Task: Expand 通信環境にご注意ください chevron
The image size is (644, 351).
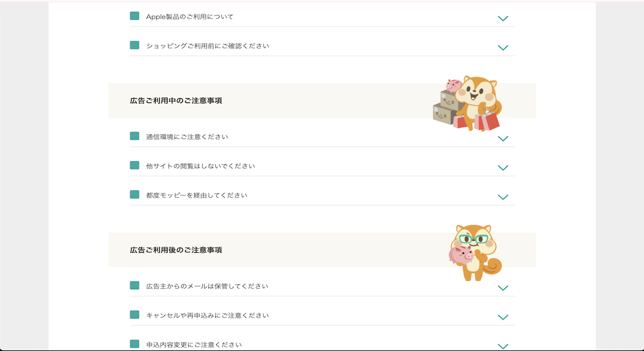Action: (x=503, y=139)
